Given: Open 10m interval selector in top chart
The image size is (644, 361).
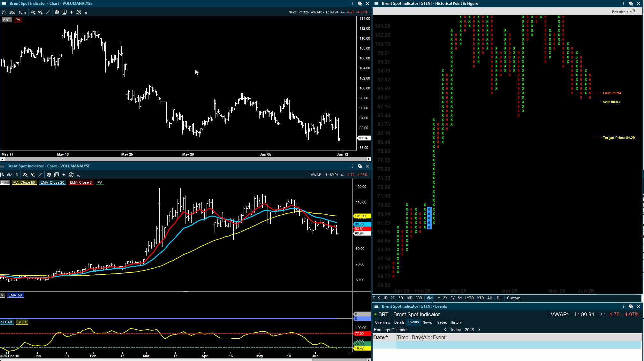Looking at the screenshot, I should point(22,12).
